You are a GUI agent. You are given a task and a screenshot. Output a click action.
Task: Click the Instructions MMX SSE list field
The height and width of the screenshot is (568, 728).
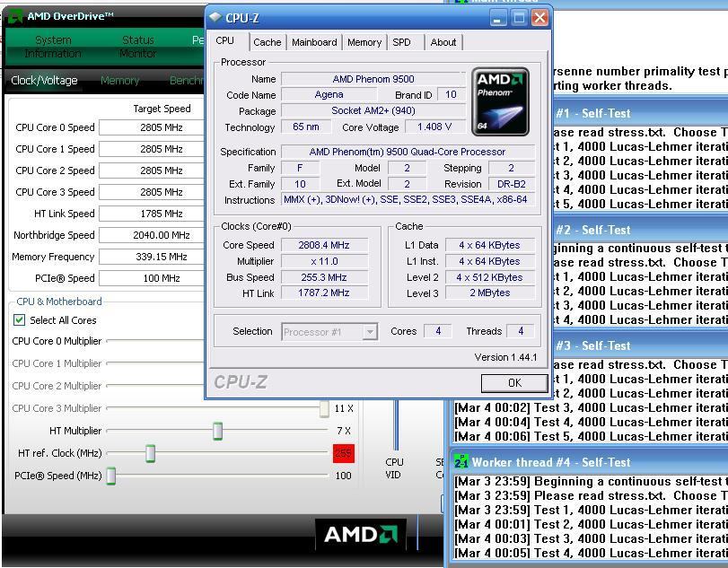point(408,200)
